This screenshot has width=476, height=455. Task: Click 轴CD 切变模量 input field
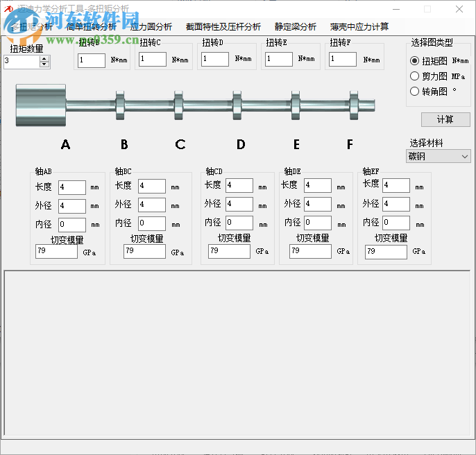click(x=229, y=251)
